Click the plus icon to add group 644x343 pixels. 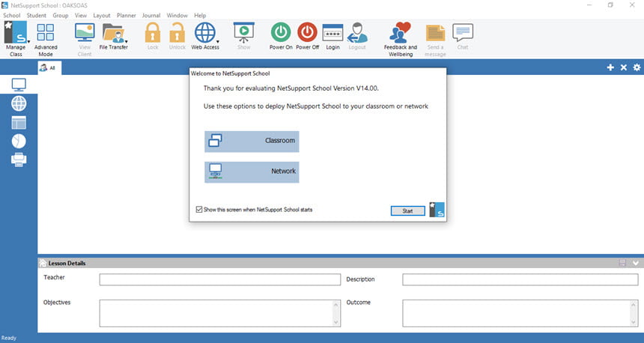point(610,67)
